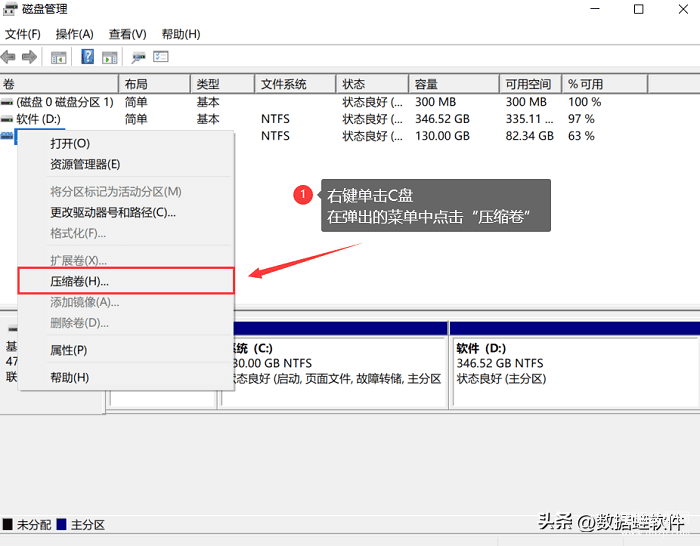Select 压缩卷(H)... in context menu
The image size is (700, 546).
[x=126, y=281]
